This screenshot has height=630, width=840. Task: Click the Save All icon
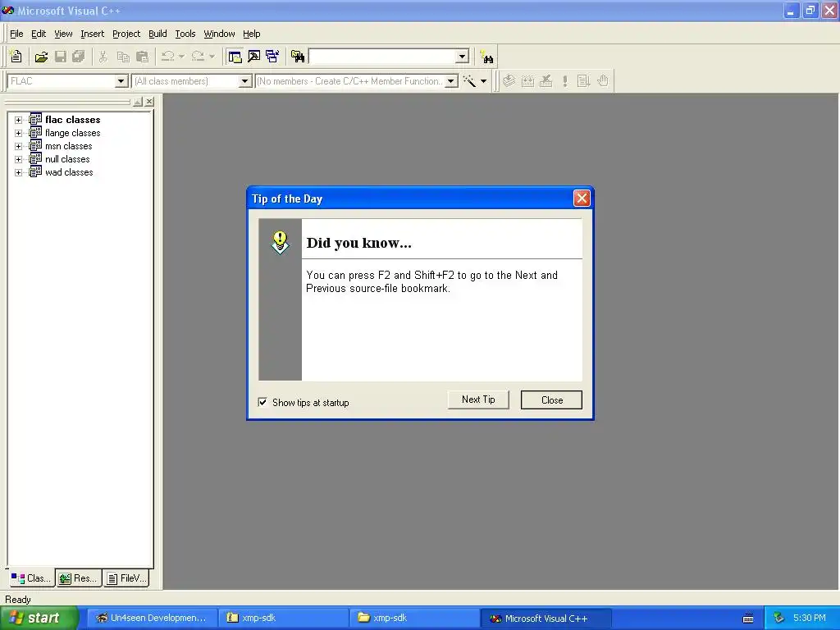point(79,57)
